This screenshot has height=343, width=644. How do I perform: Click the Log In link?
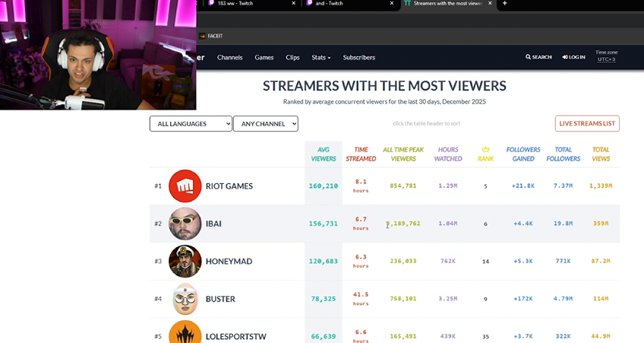click(574, 57)
